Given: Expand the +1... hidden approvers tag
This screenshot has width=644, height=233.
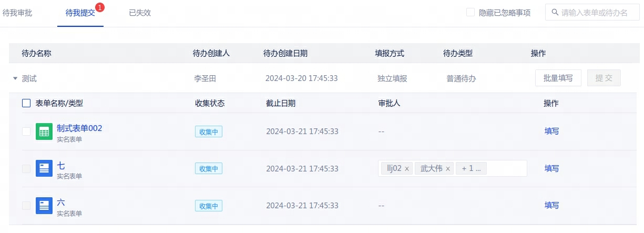Looking at the screenshot, I should [x=471, y=168].
